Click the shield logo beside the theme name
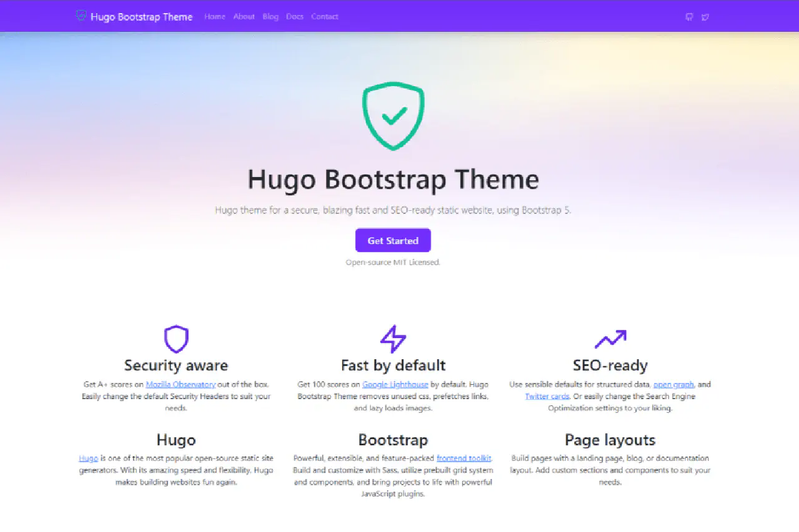 (x=81, y=16)
